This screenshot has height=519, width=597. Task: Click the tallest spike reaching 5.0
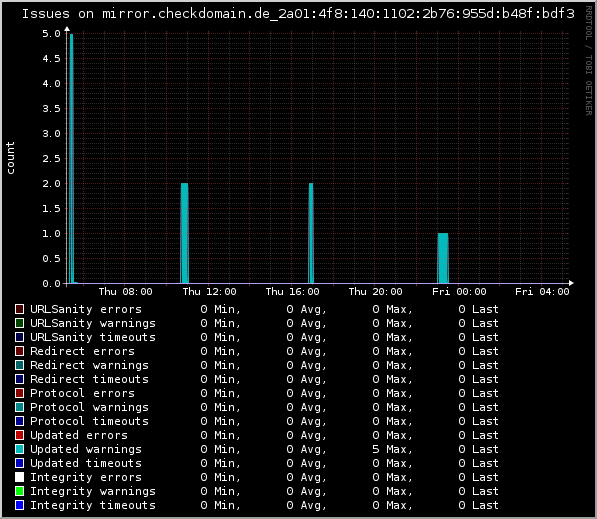[x=71, y=158]
